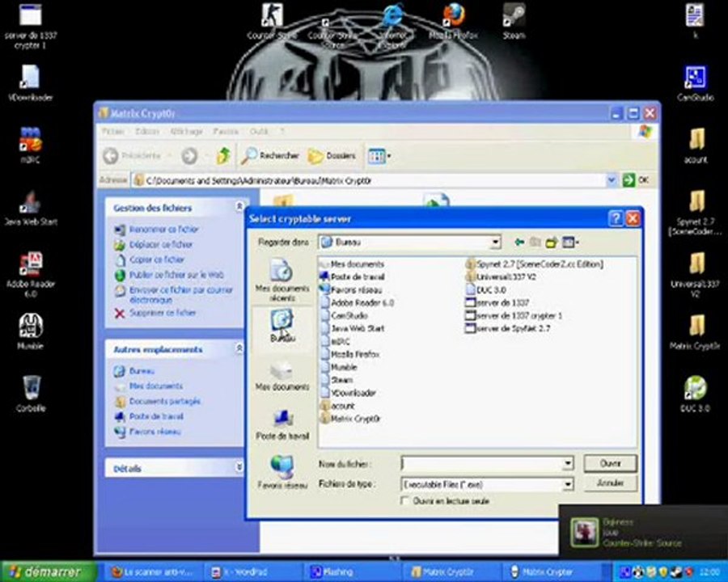Select Bureau in dialog places bar
Screen dimensions: 728x582
(x=281, y=326)
